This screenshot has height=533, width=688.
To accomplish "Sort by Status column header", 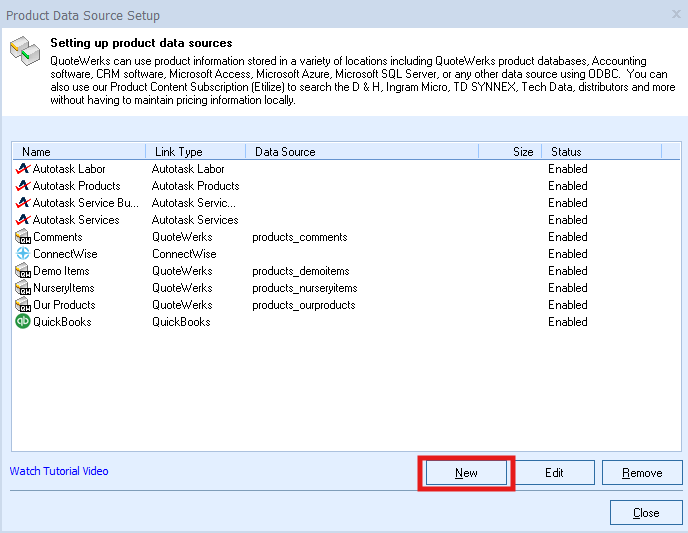I will (600, 152).
